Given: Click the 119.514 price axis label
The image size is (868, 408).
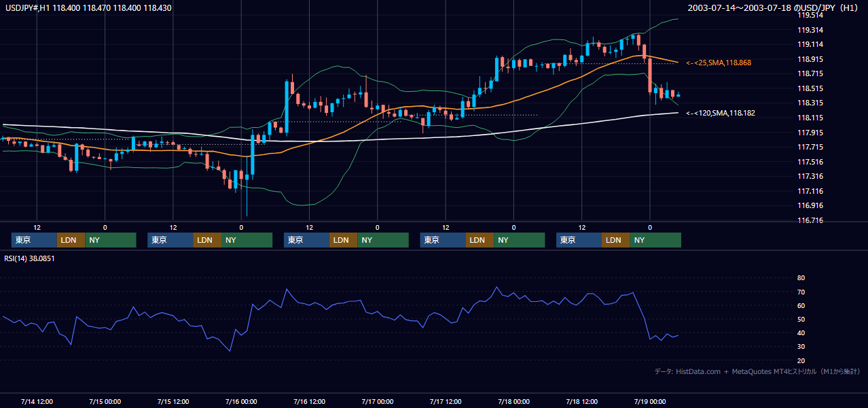Looking at the screenshot, I should (810, 15).
